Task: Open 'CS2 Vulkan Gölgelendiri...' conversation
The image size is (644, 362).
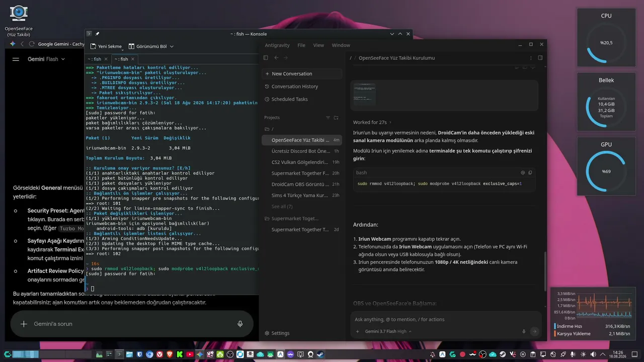Action: (301, 162)
